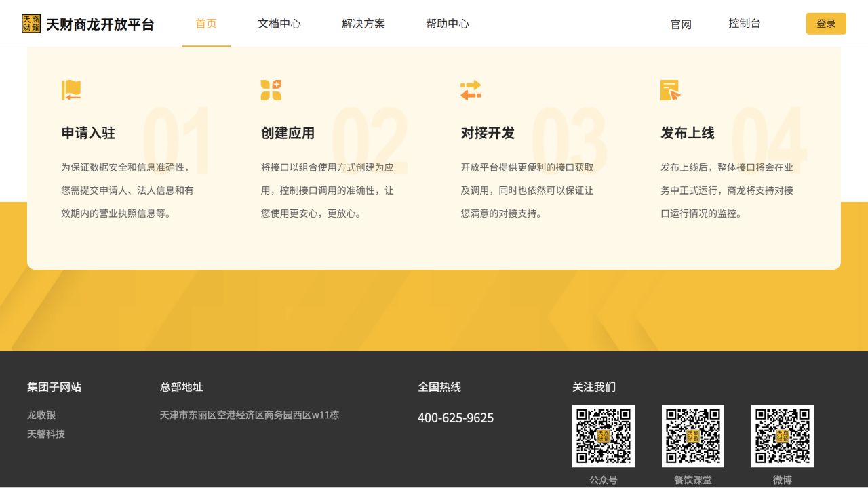Open the 餐饮课堂 QR code
The width and height of the screenshot is (868, 488).
point(693,436)
